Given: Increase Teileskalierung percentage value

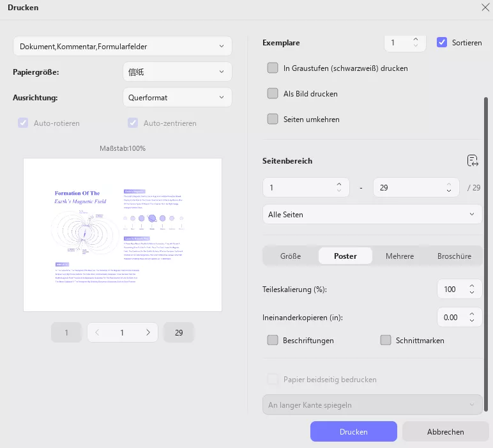Looking at the screenshot, I should pyautogui.click(x=472, y=286).
